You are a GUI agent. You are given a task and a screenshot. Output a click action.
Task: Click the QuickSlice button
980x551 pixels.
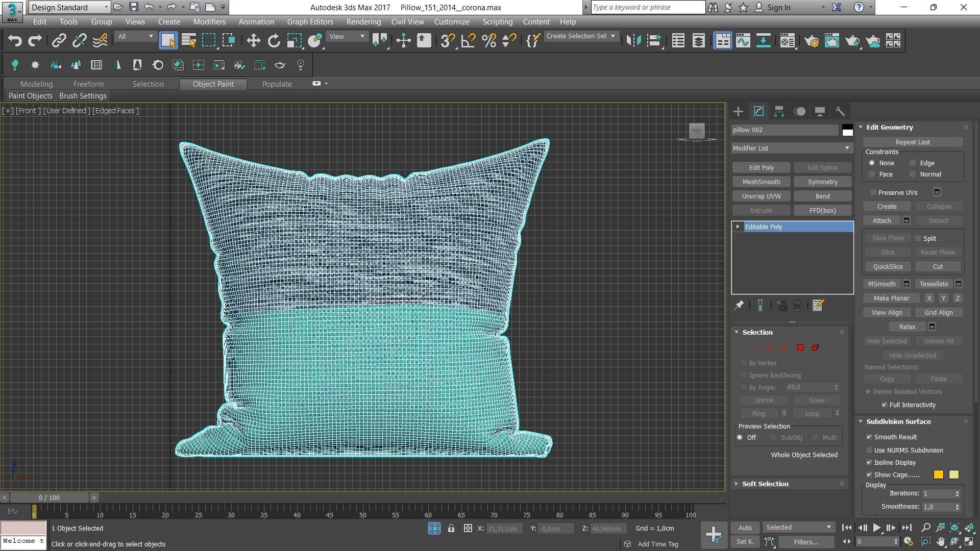pyautogui.click(x=888, y=267)
